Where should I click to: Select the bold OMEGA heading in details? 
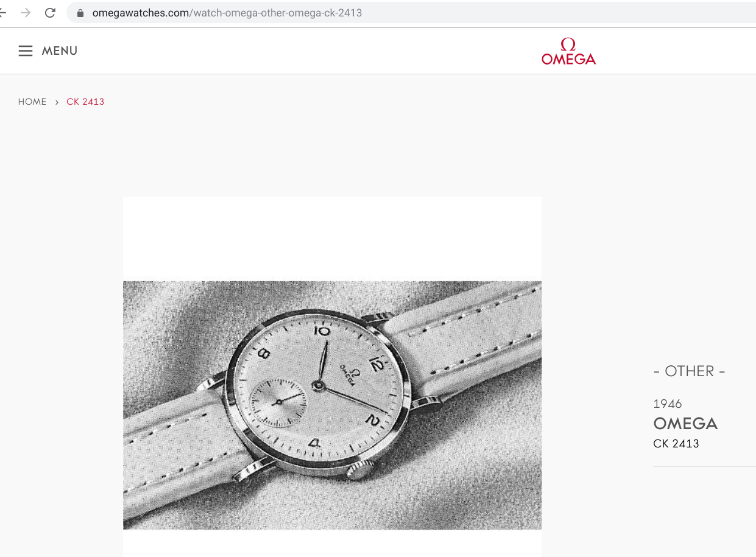[685, 424]
